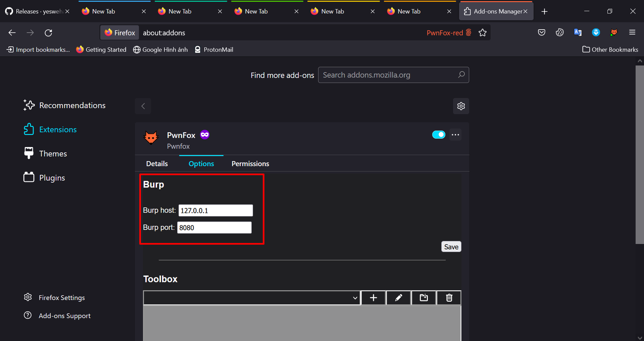Open the Plugins section
This screenshot has width=644, height=341.
click(44, 178)
